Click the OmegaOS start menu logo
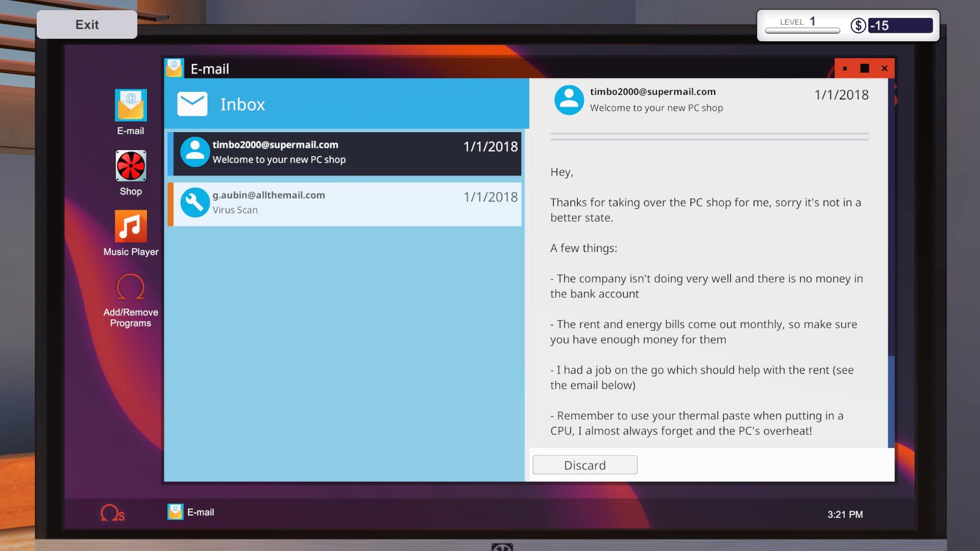The width and height of the screenshot is (980, 551). pos(112,513)
